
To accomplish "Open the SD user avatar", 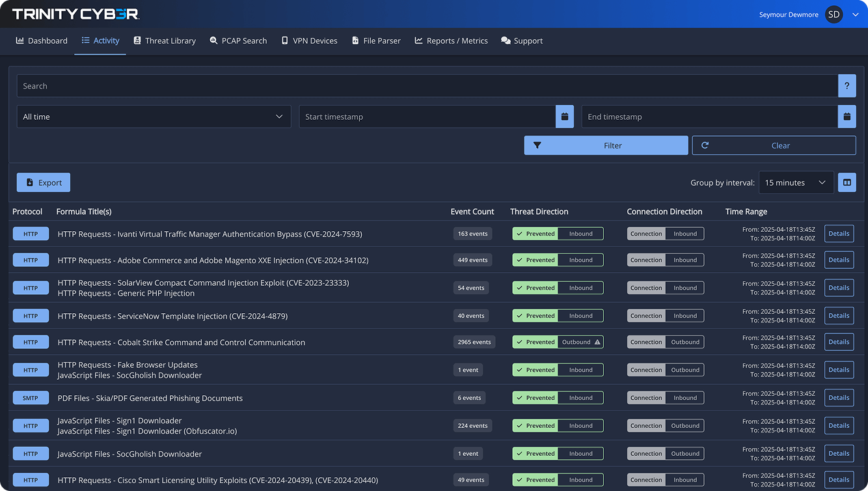I will pos(834,14).
